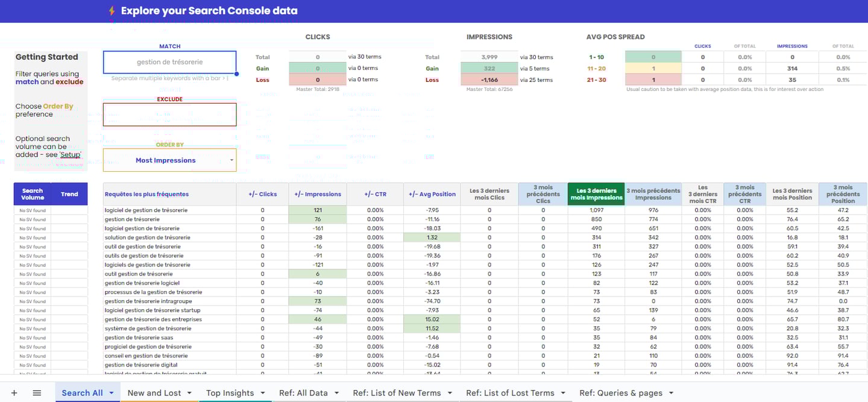Click the 'logiciel de gestion de trésorerie' query
Image resolution: width=868 pixels, height=402 pixels.
pos(146,210)
